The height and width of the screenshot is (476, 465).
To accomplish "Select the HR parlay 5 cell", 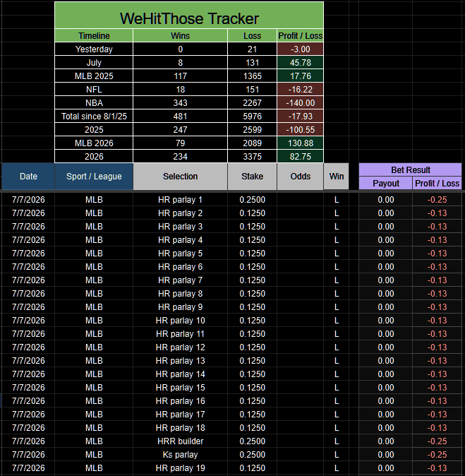I will click(180, 253).
